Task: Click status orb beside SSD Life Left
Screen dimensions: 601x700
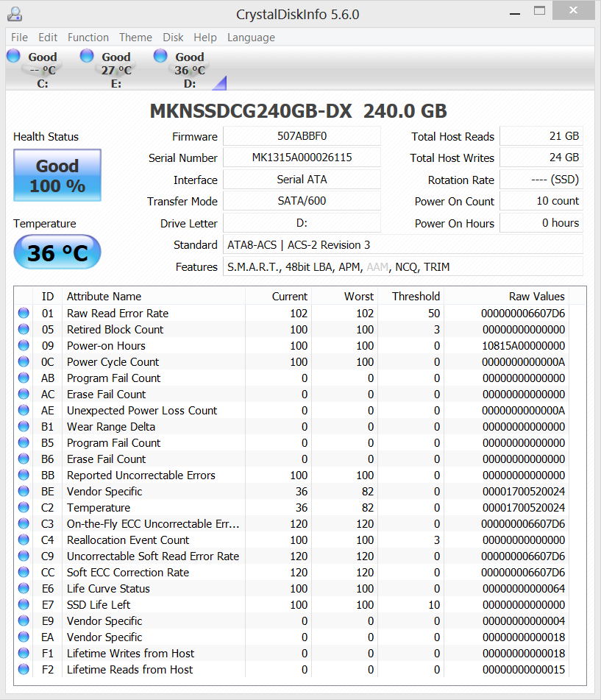Action: tap(24, 604)
